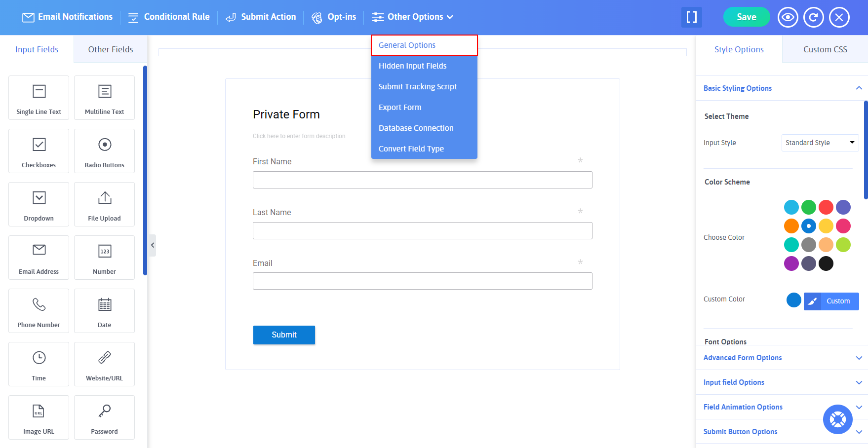The width and height of the screenshot is (868, 448).
Task: Switch to the Custom CSS tab
Action: [x=825, y=49]
